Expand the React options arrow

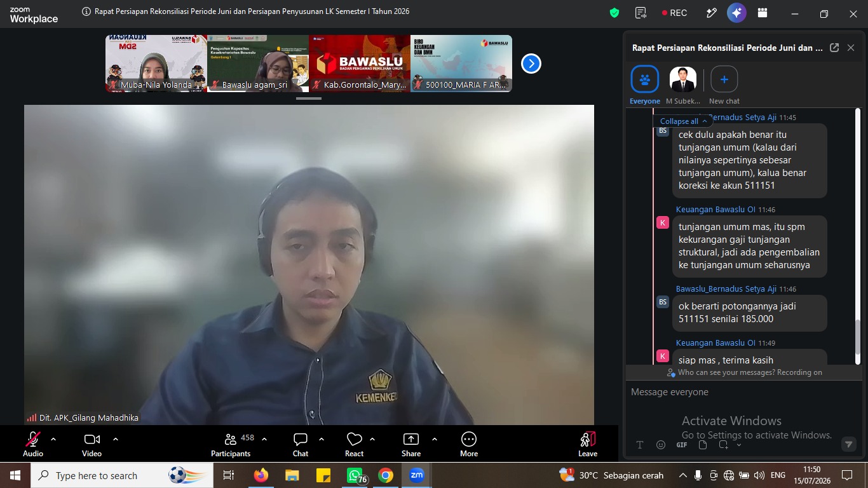coord(372,439)
